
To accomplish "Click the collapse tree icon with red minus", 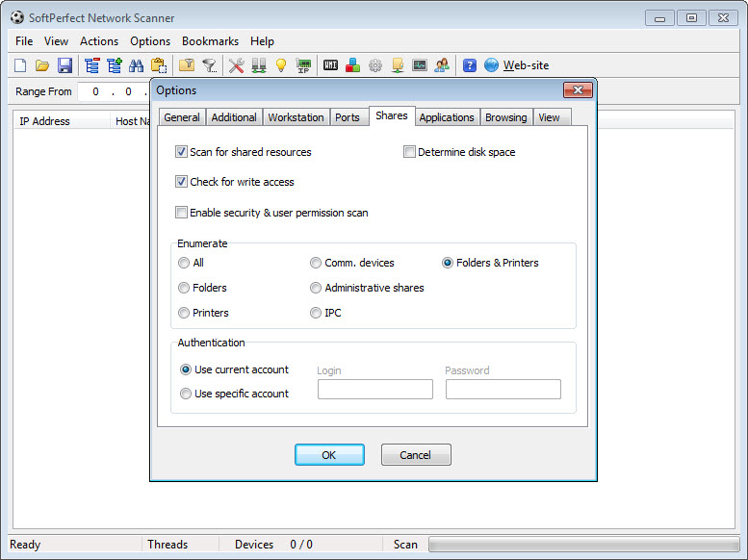I will point(91,65).
